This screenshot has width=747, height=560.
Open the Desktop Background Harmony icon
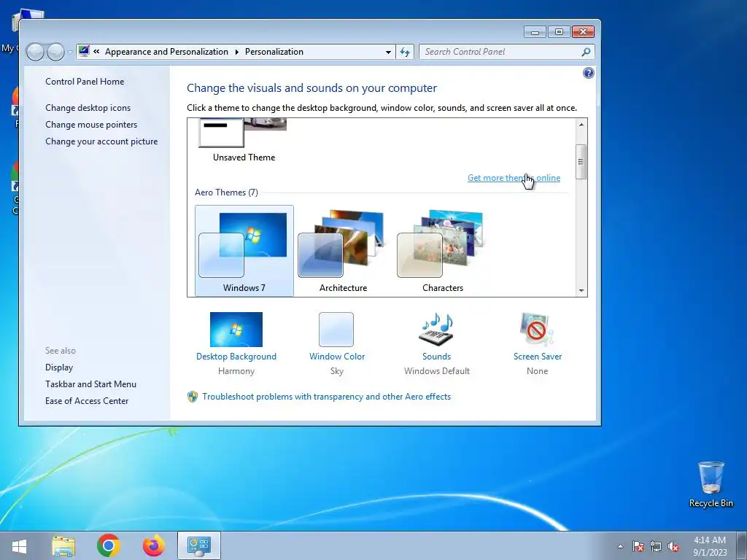(x=236, y=329)
